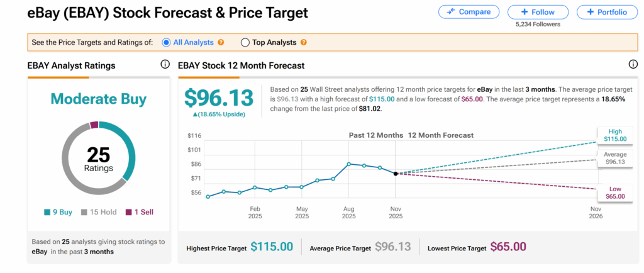Viewport: 644px width, 273px height.
Task: Click the plus icon on Follow button
Action: 525,12
